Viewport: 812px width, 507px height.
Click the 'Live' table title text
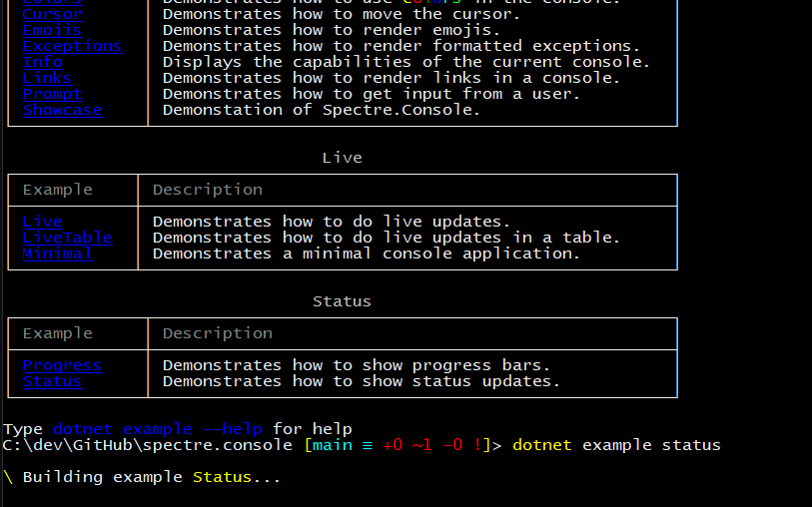[342, 158]
